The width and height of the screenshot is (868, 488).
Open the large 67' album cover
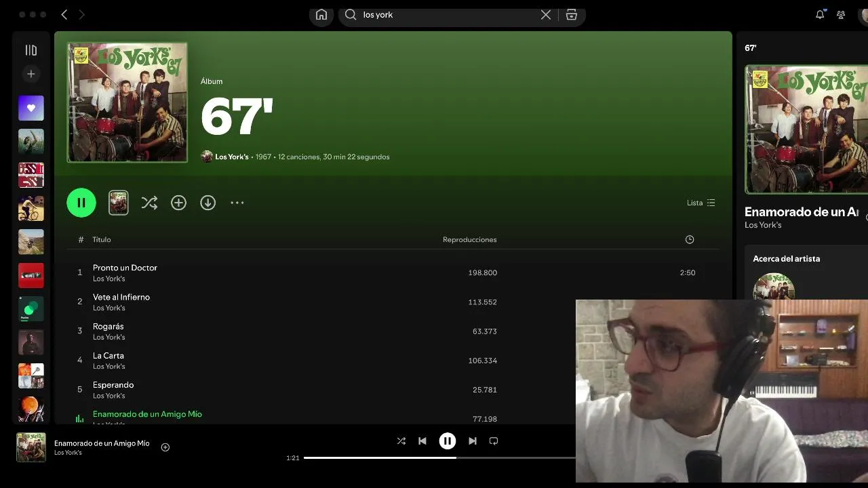coord(127,102)
